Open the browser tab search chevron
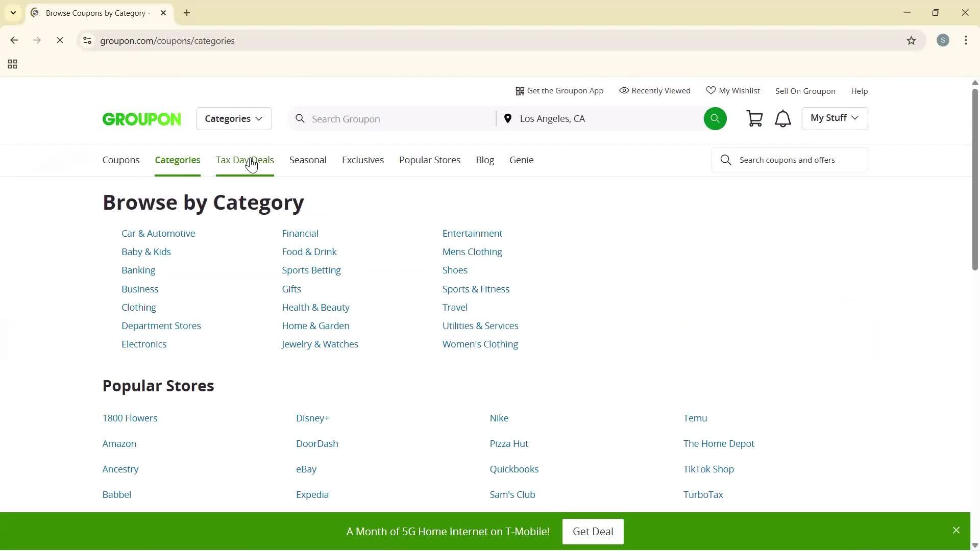This screenshot has height=551, width=980. pyautogui.click(x=13, y=13)
